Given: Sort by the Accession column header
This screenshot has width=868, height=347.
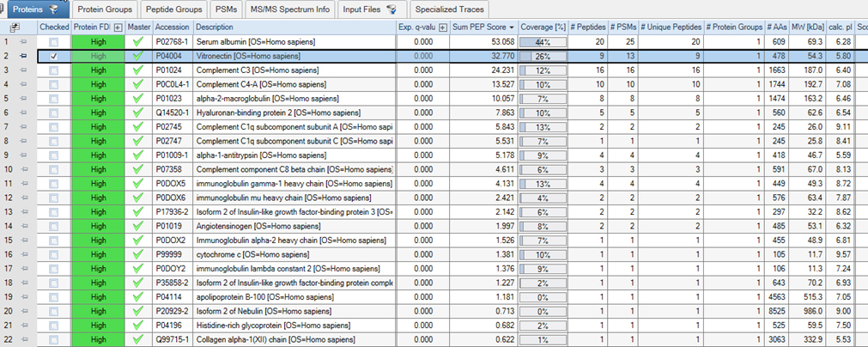Looking at the screenshot, I should (x=173, y=27).
